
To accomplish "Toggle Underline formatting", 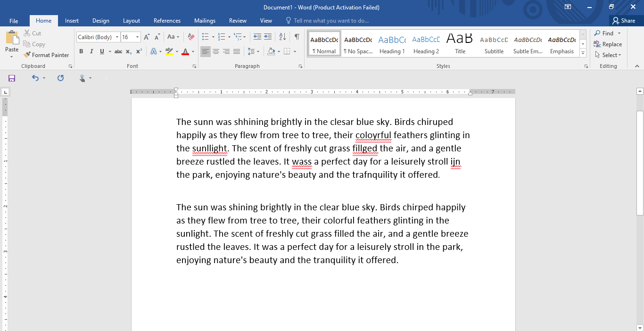I will click(102, 51).
